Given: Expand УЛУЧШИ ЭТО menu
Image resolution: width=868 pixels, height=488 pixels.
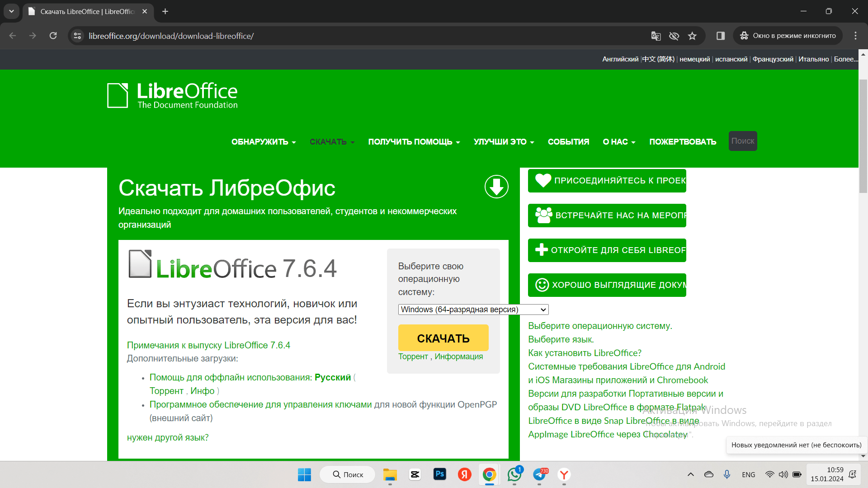Looking at the screenshot, I should tap(504, 142).
